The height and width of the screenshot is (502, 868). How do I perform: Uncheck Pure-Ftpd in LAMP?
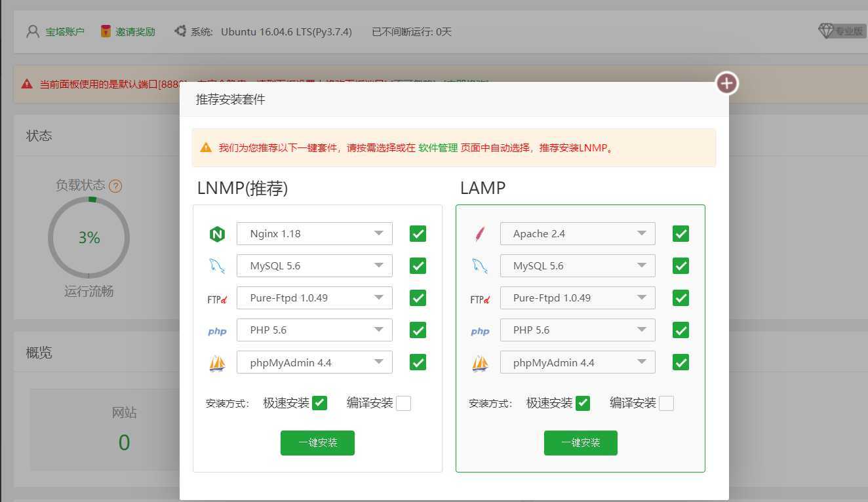[681, 298]
